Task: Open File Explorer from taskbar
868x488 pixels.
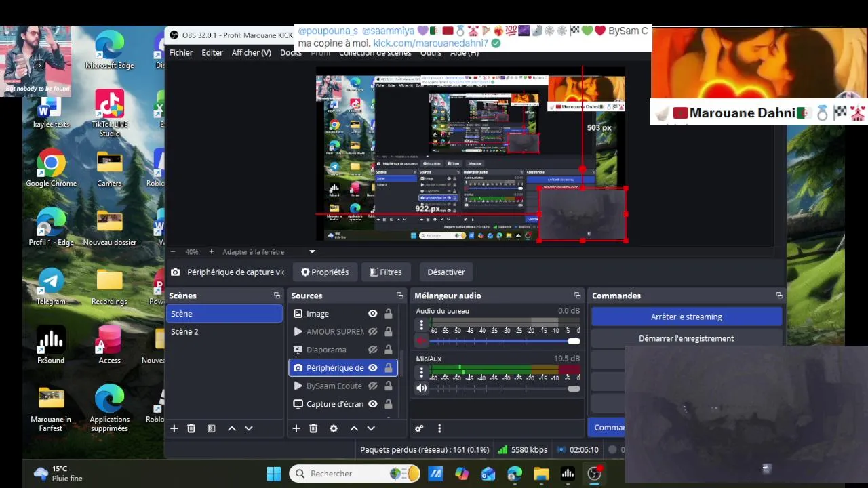Action: coord(541,474)
